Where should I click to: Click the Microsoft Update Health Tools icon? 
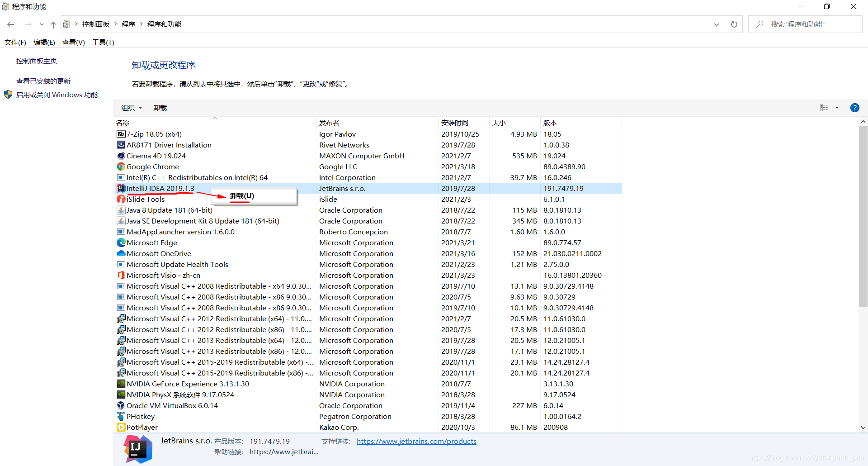121,264
